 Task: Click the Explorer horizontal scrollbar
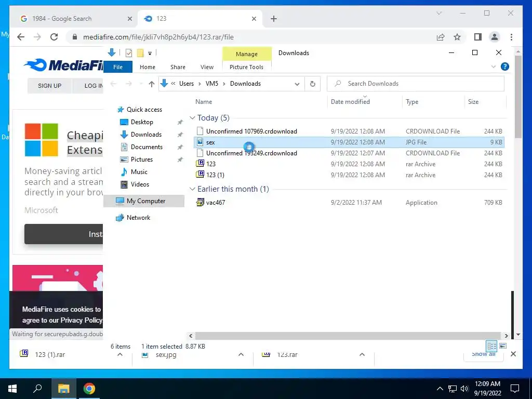click(x=348, y=336)
